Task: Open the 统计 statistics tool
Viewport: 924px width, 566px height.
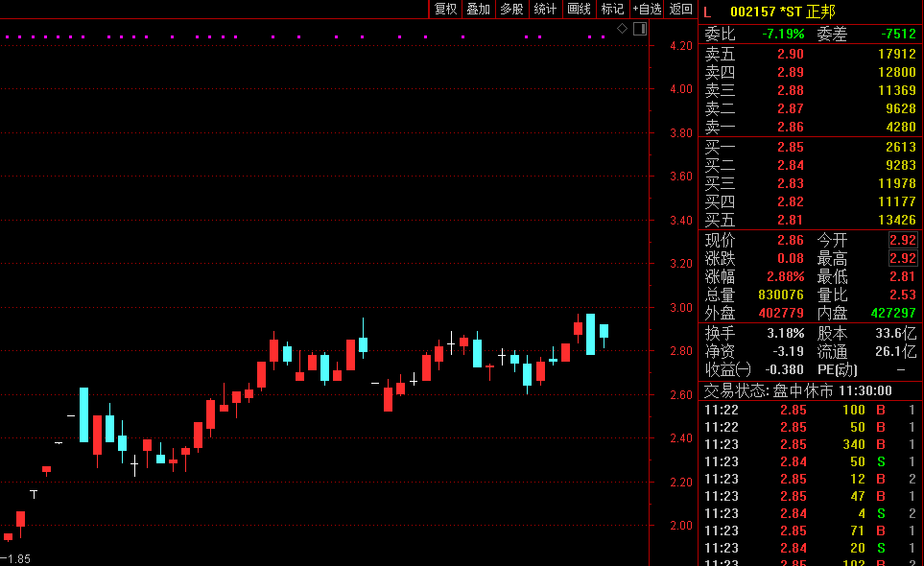Action: coord(545,10)
